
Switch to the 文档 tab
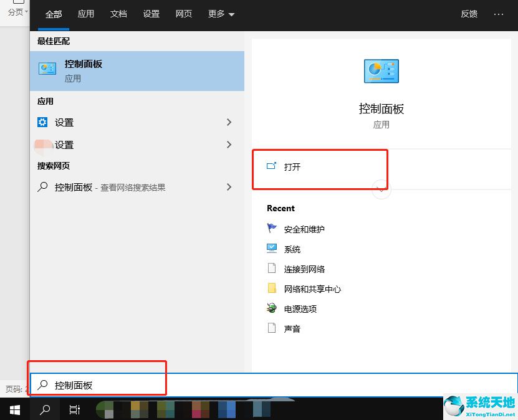(x=118, y=14)
